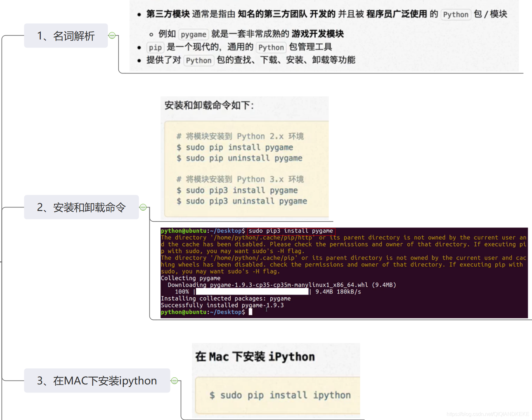532x420 pixels.
Task: Click the red-boxed "sudo pip3 install pygame" command
Action: (291, 231)
